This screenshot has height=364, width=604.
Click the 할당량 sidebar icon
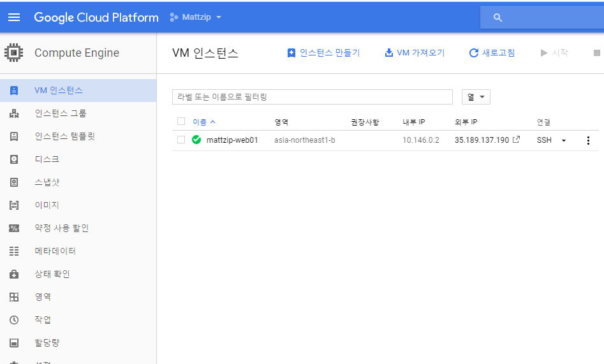14,343
